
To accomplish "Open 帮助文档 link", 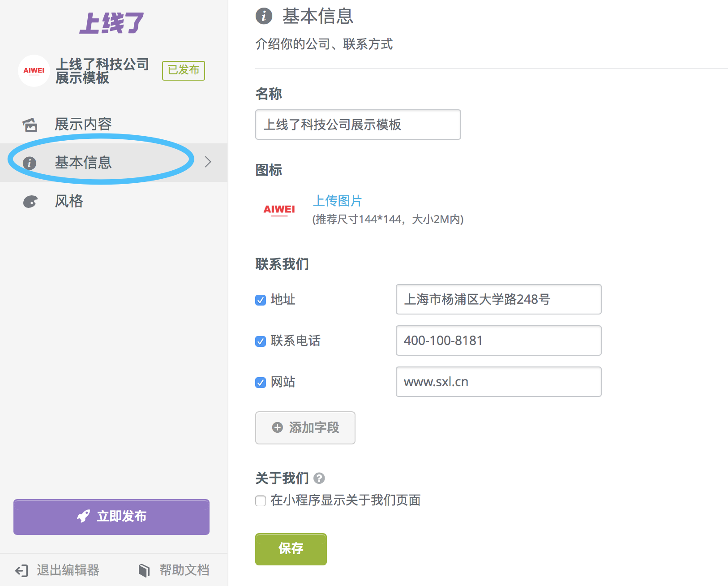I will click(x=184, y=570).
